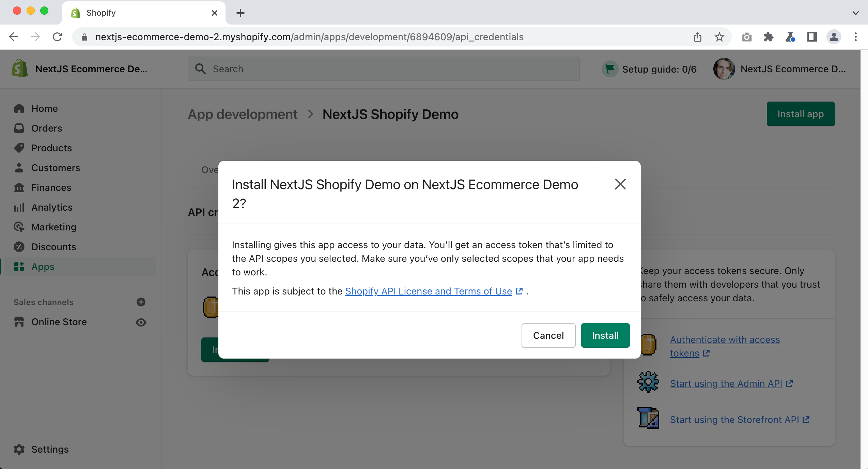This screenshot has height=469, width=868.
Task: Click the Analytics bar chart icon
Action: [19, 207]
